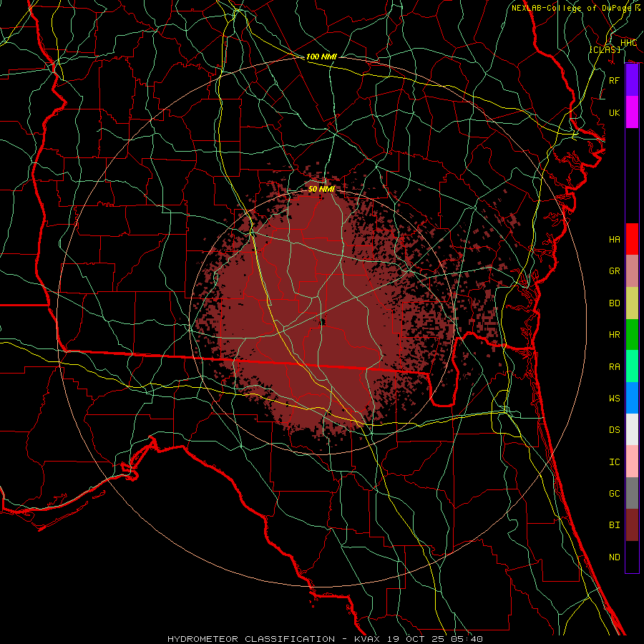
Task: Click the HA red legend swatch
Action: click(632, 239)
